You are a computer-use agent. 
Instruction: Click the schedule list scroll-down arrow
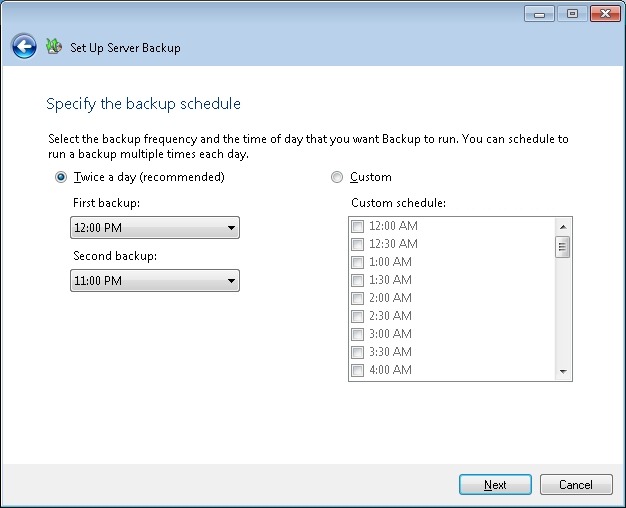tap(563, 372)
